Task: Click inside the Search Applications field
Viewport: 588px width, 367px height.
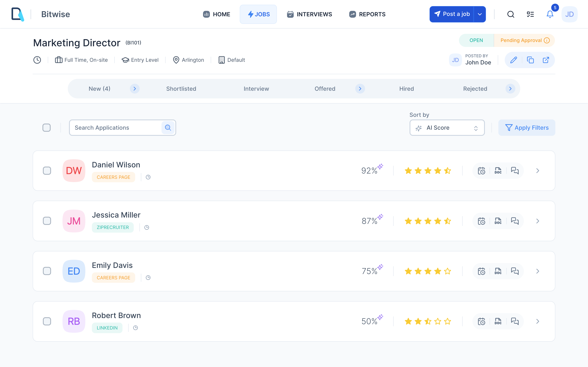Action: pyautogui.click(x=114, y=127)
